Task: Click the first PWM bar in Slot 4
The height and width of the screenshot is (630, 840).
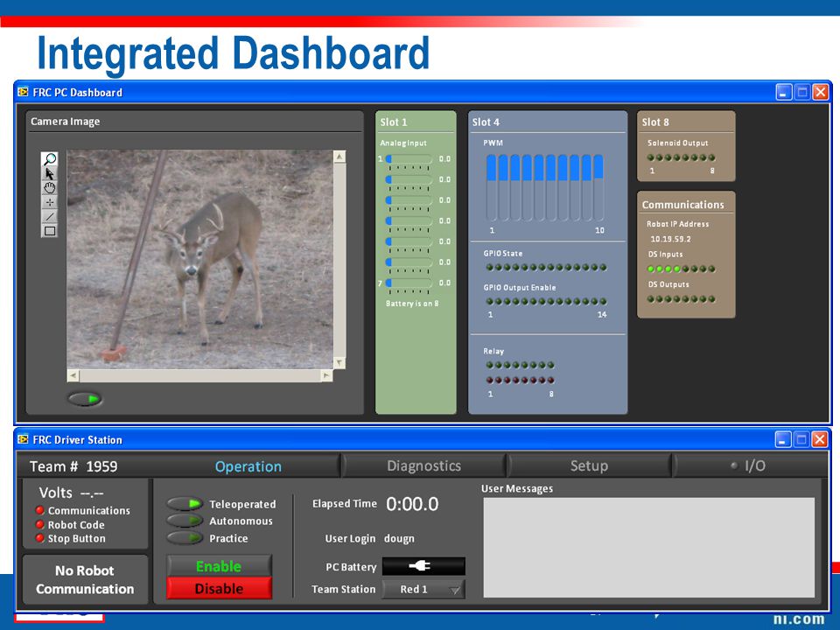Action: (x=491, y=187)
